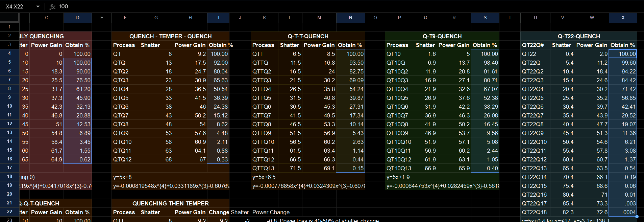Select the column X header
Image resolution: width=644 pixels, height=222 pixels.
point(623,18)
